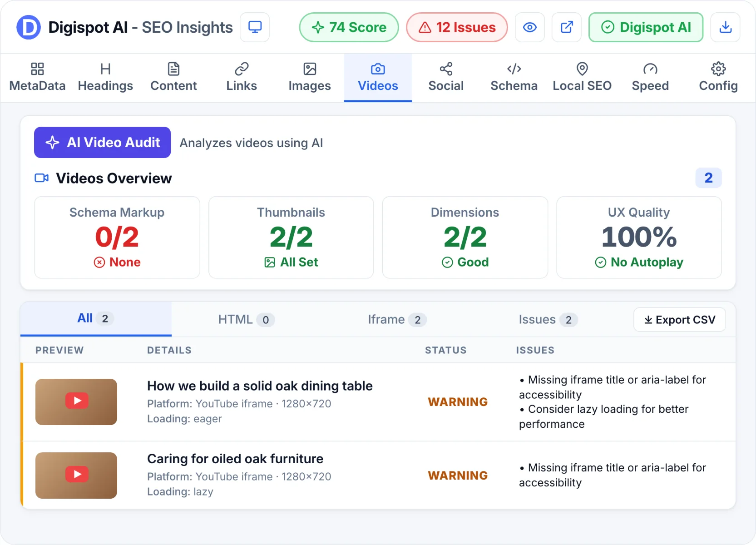The width and height of the screenshot is (756, 545).
Task: Filter by Iframe 2 tab
Action: tap(397, 320)
